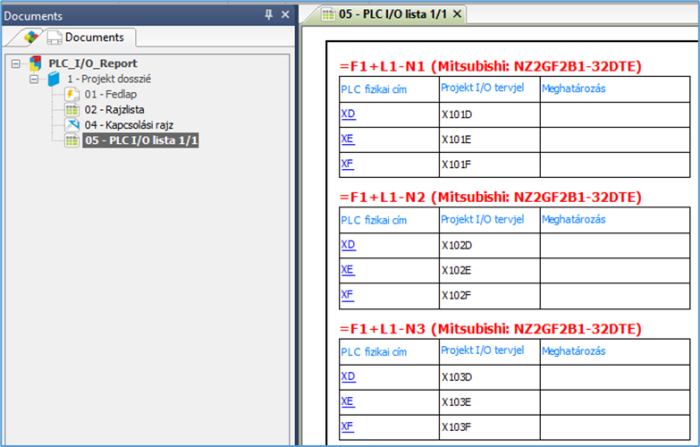
Task: Click the 02 - Rajzlista table icon
Action: pyautogui.click(x=71, y=109)
